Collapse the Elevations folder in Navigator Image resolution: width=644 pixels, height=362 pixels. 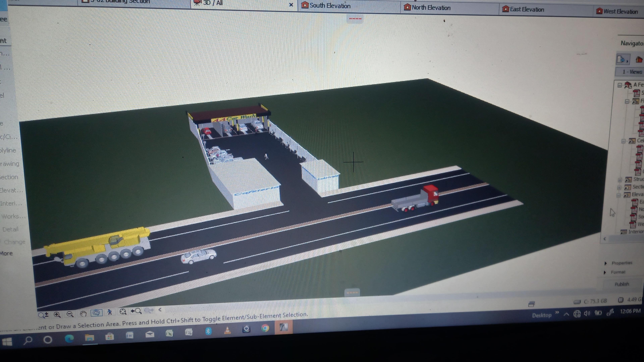point(619,195)
